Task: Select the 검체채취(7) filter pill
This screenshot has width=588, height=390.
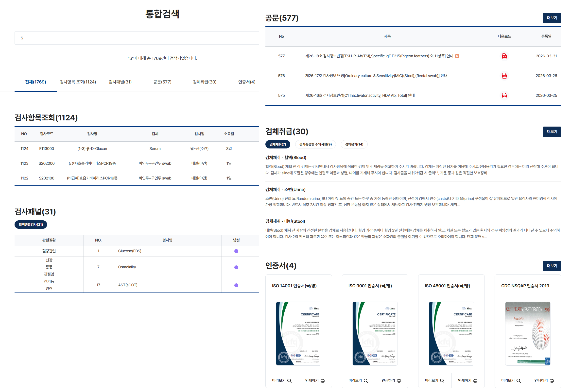Action: click(277, 144)
